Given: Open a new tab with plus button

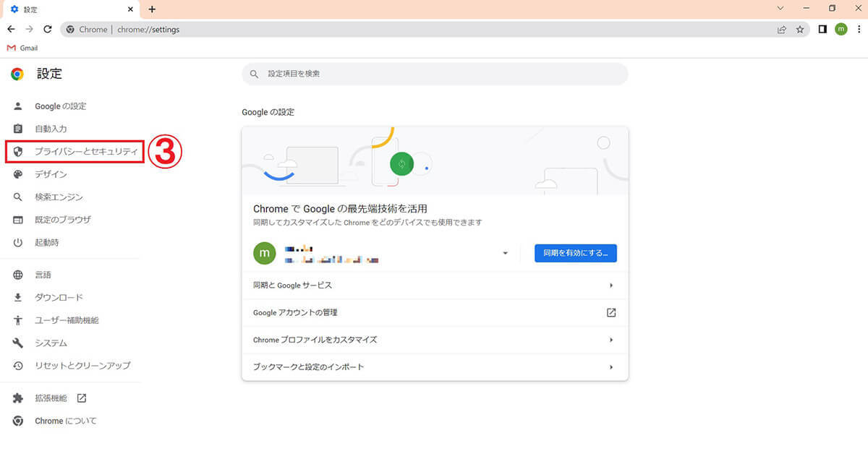Looking at the screenshot, I should [152, 9].
